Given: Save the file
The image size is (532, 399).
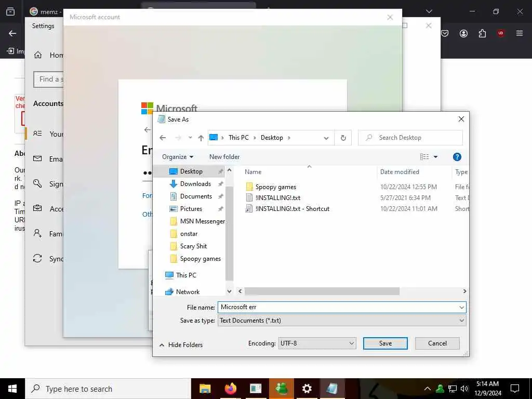Looking at the screenshot, I should coord(385,343).
